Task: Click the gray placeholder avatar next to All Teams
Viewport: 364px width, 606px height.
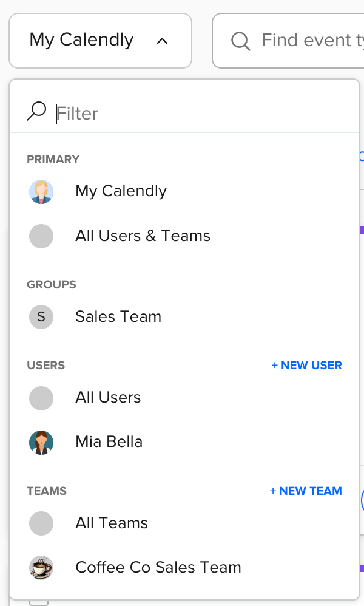Action: 41,523
